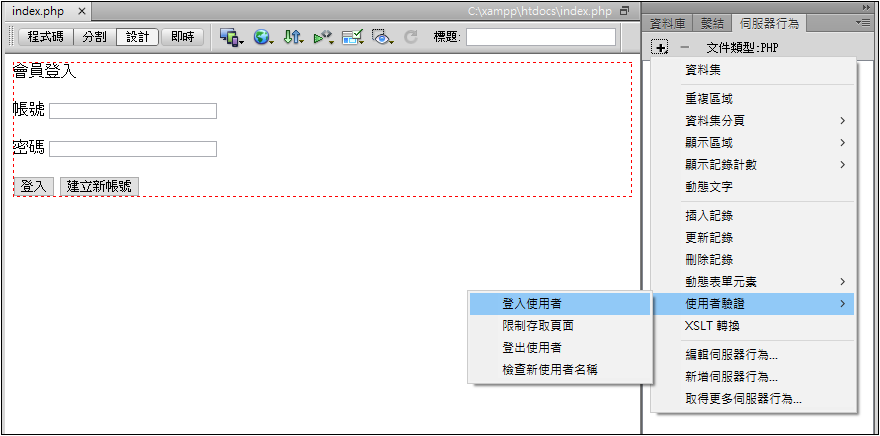Select 限制存取頁面 submenu item
The width and height of the screenshot is (880, 436).
[560, 325]
